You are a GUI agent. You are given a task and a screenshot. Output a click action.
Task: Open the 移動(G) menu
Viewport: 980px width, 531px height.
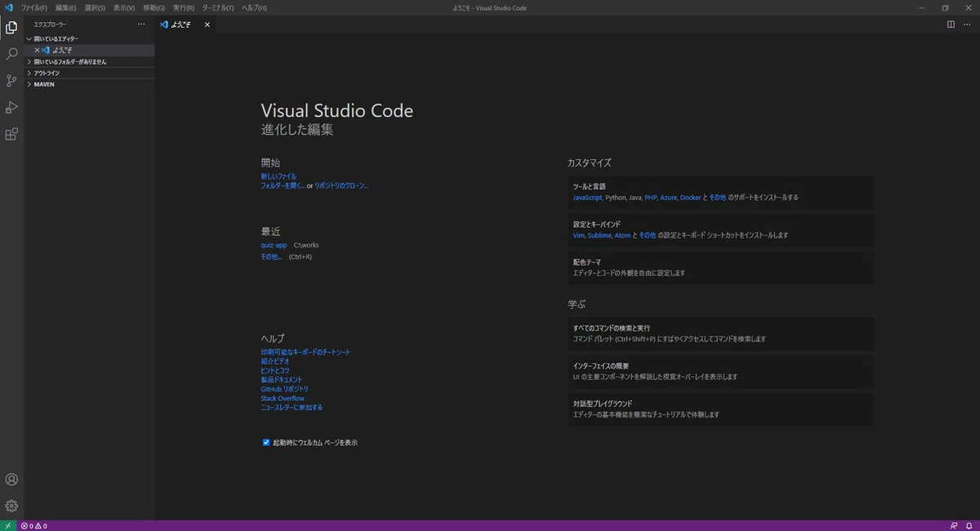(154, 7)
